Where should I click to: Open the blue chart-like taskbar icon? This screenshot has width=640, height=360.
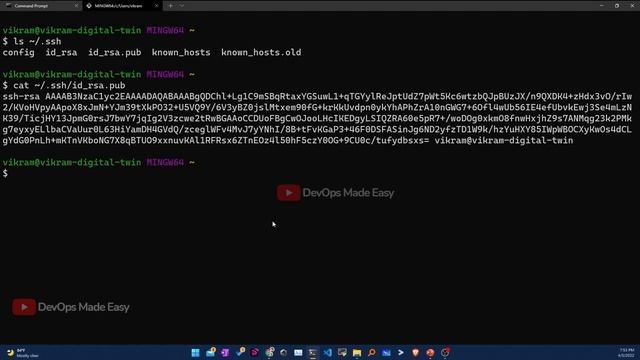click(386, 352)
